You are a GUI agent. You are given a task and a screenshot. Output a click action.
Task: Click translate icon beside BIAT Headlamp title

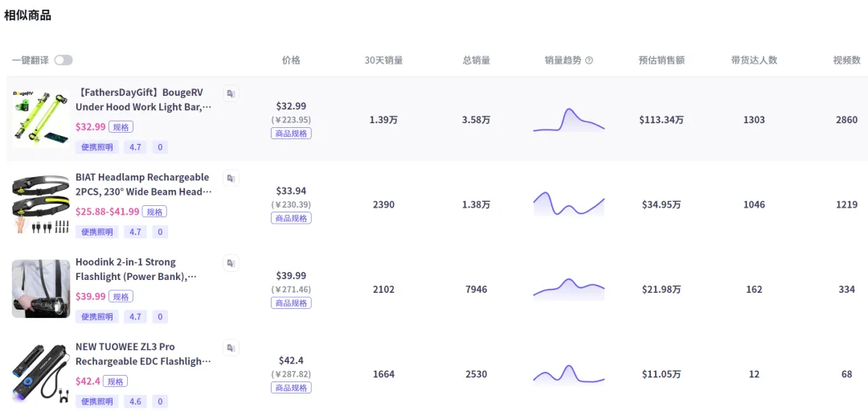coord(231,179)
